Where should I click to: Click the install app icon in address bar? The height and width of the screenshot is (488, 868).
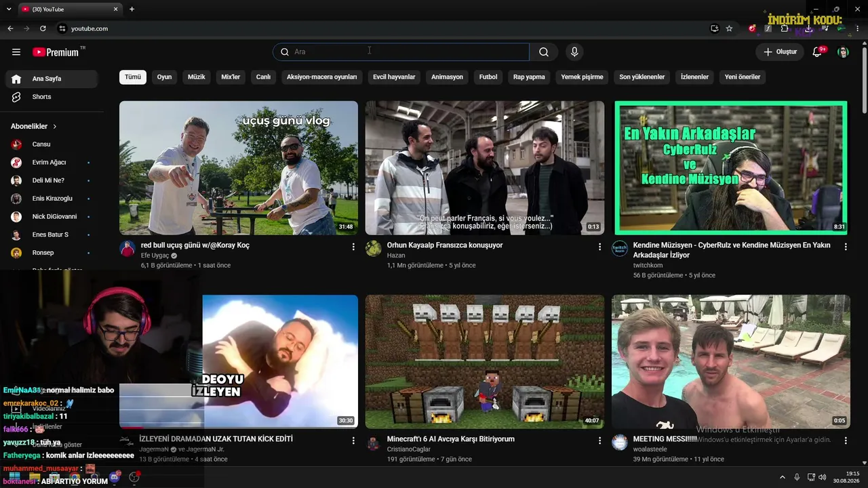tap(714, 28)
